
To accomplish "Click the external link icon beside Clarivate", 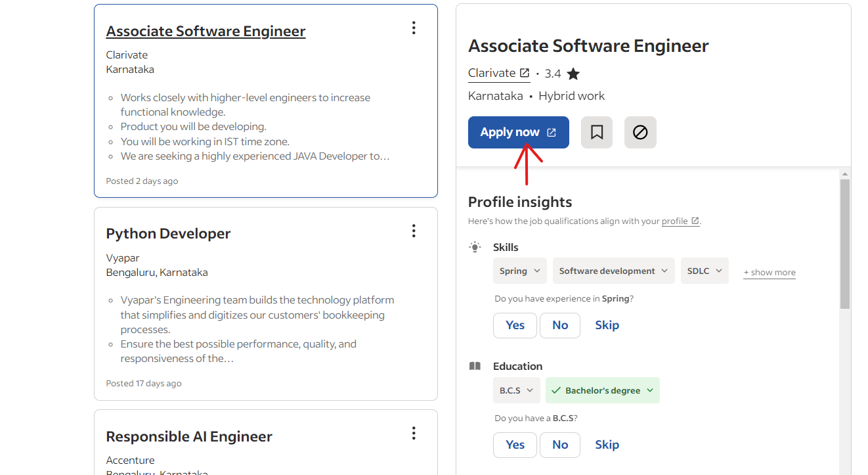I will (x=525, y=73).
